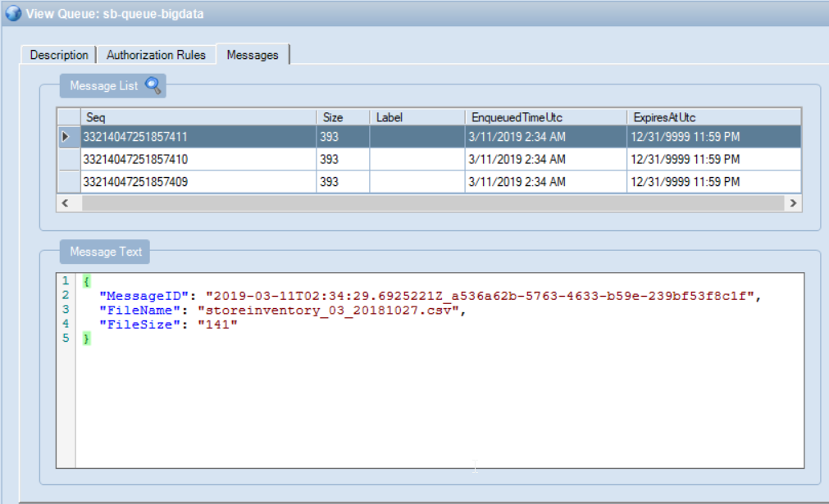
Task: Click the message list horizontal scrollbar track
Action: 433,203
